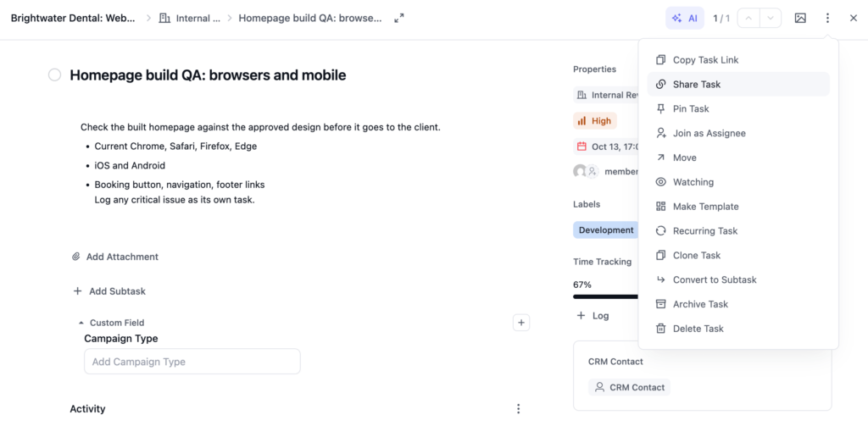Select Convert to Subtask

(738, 279)
